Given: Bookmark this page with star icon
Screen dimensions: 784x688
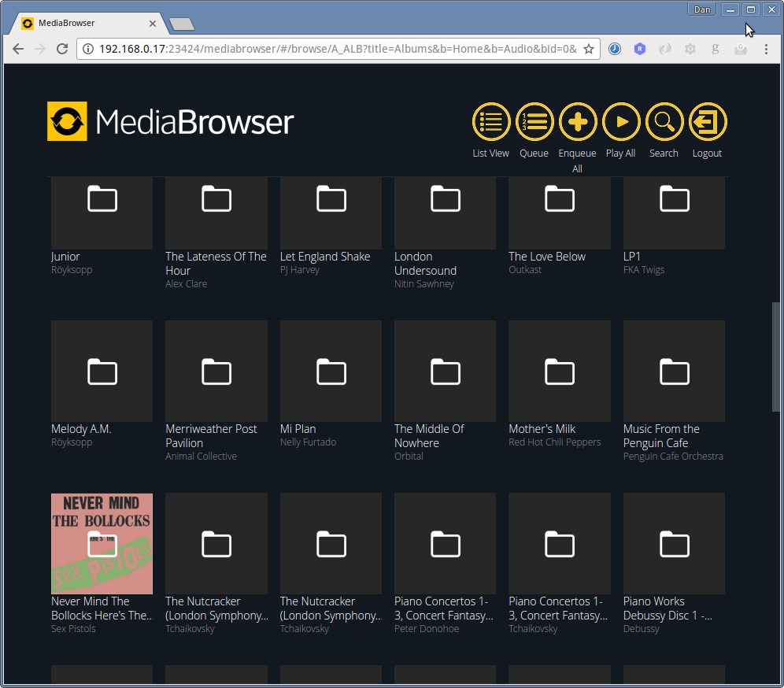Looking at the screenshot, I should click(589, 49).
